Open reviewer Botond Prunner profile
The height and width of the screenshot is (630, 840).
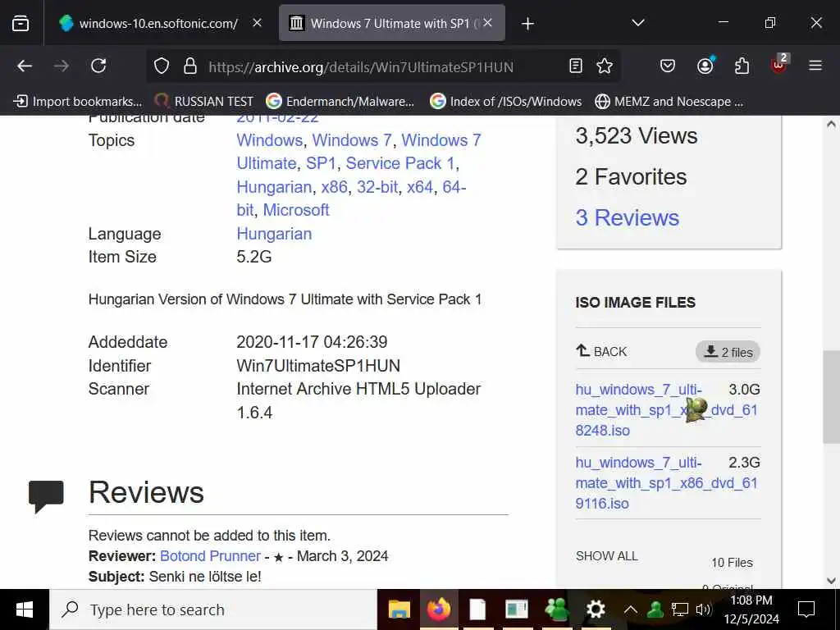click(210, 556)
